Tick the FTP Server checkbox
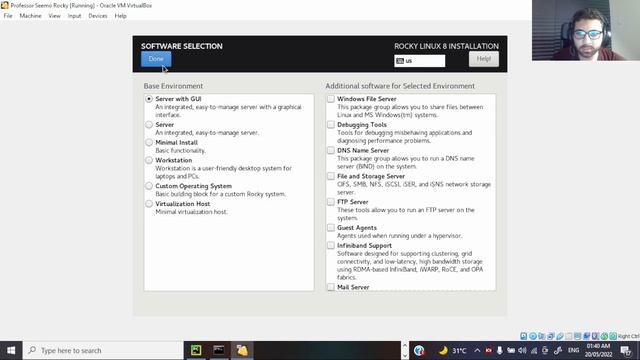The image size is (640, 360). (x=331, y=202)
